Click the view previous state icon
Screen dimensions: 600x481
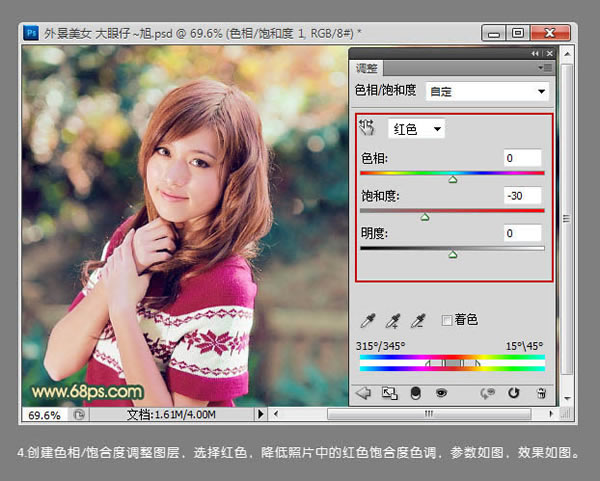coord(487,393)
